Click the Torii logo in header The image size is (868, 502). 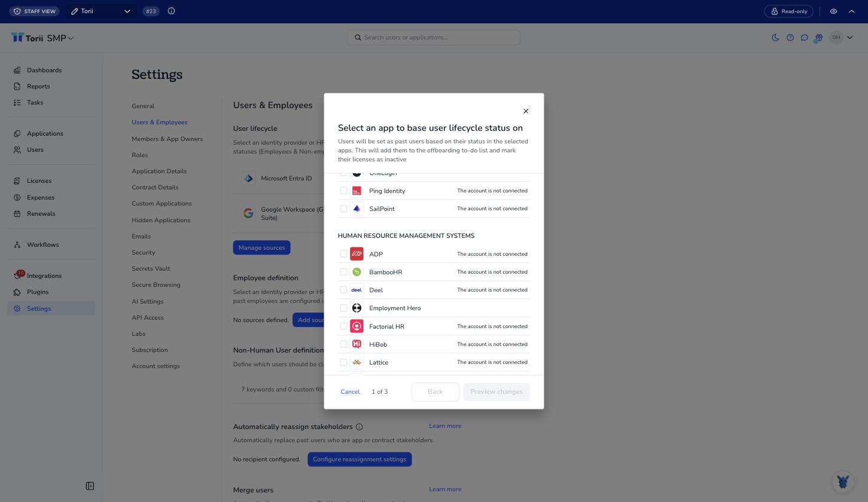tap(28, 38)
